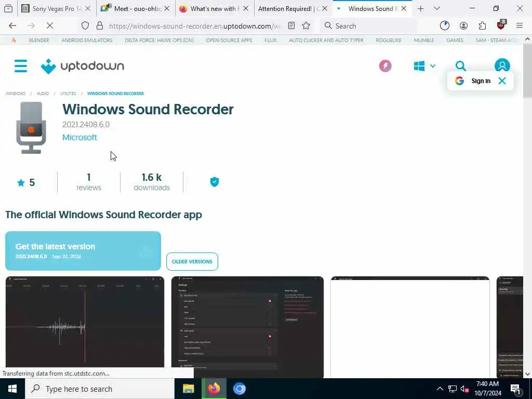Open the blank white screenshot thumbnail
532x399 pixels.
[410, 327]
